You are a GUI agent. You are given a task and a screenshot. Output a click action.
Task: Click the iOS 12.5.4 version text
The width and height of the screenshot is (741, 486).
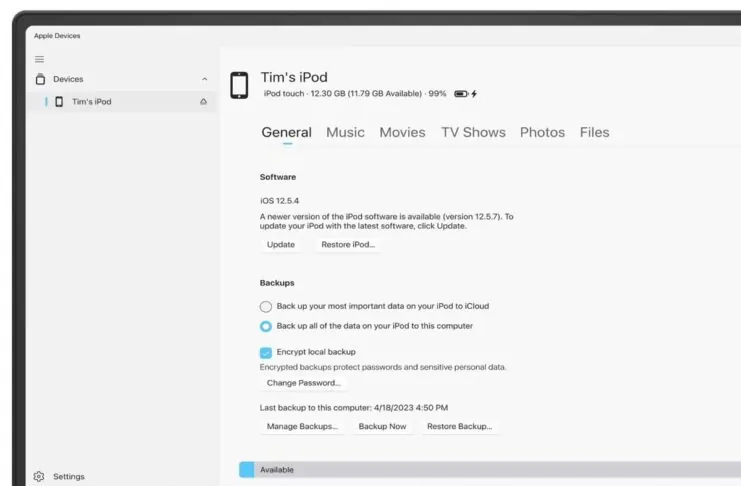point(279,201)
